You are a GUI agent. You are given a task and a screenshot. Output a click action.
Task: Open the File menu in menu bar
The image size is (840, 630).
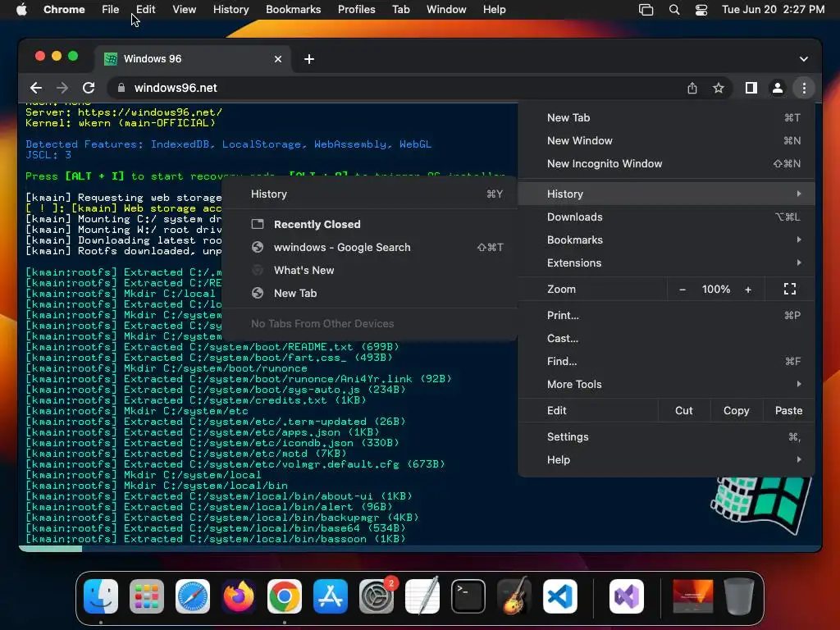(111, 10)
